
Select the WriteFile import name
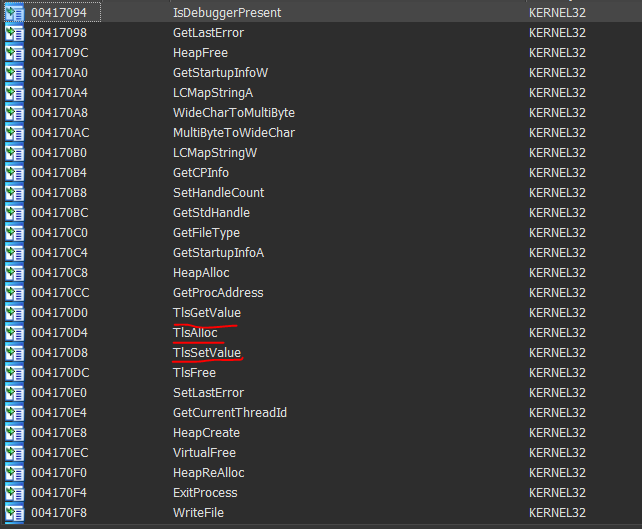pyautogui.click(x=198, y=513)
